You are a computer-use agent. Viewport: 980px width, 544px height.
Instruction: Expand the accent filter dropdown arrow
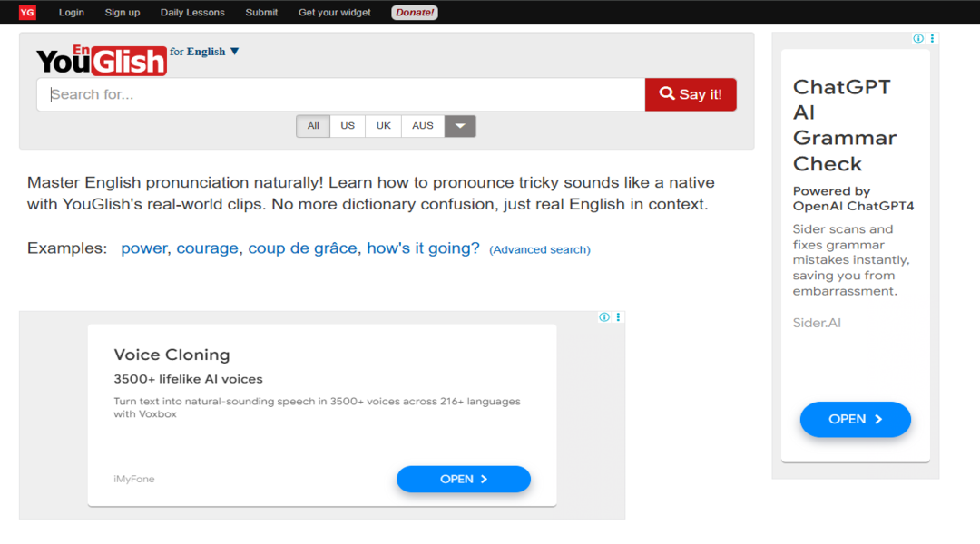(x=460, y=126)
